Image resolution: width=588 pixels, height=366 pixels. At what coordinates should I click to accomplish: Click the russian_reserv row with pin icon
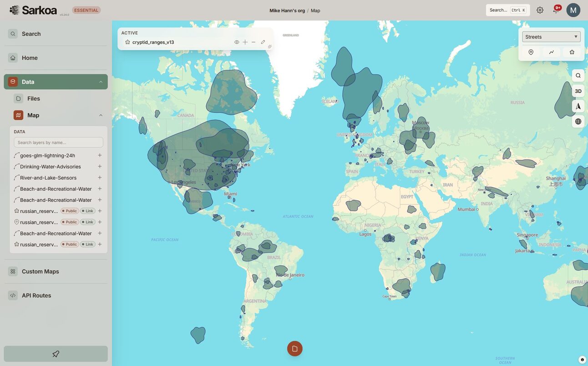(59, 222)
